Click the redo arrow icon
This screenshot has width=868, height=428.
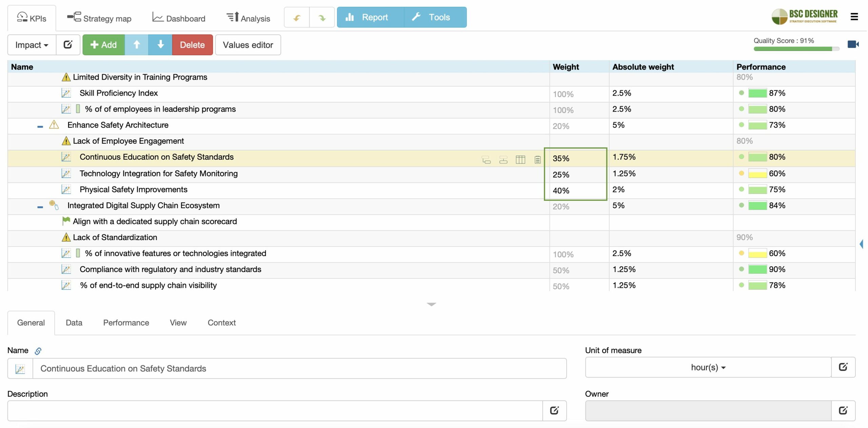322,17
